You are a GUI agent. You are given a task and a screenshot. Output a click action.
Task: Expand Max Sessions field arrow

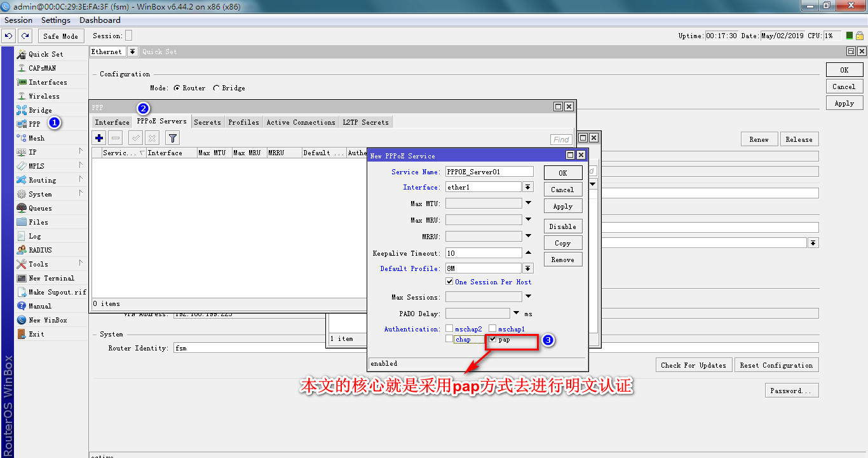[x=528, y=296]
